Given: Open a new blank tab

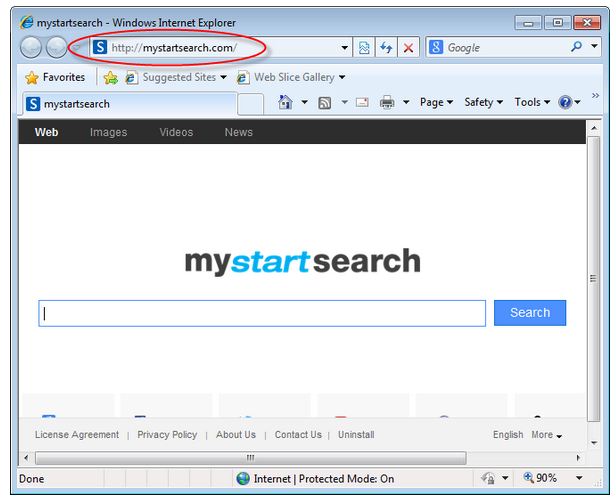Looking at the screenshot, I should pyautogui.click(x=251, y=104).
